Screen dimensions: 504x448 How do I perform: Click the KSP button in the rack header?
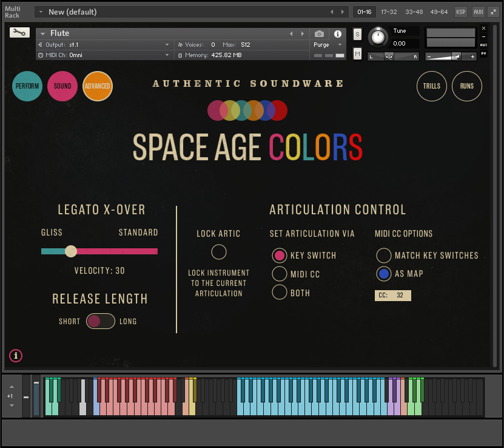tap(461, 12)
